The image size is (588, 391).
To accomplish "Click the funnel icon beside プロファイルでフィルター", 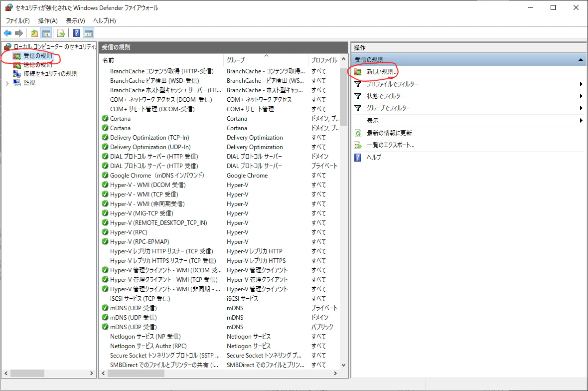I will (x=358, y=84).
